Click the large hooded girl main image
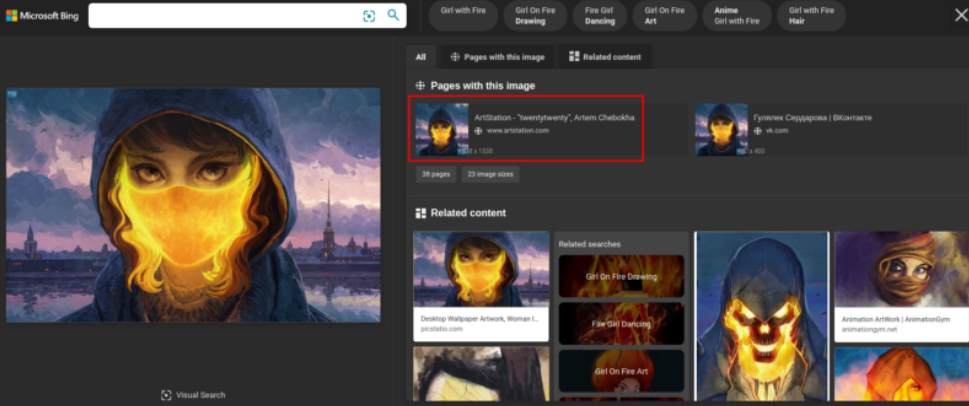Viewport: 969px width, 406px height. pos(193,205)
